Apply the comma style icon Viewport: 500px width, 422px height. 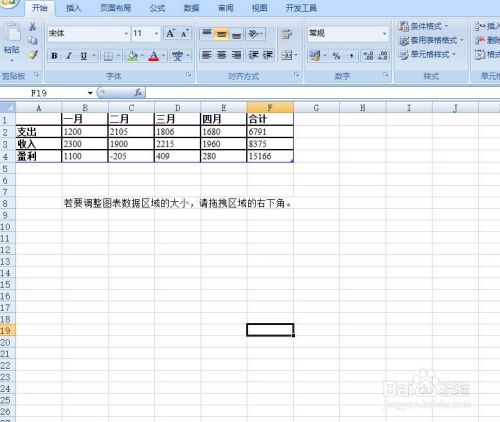coord(351,56)
